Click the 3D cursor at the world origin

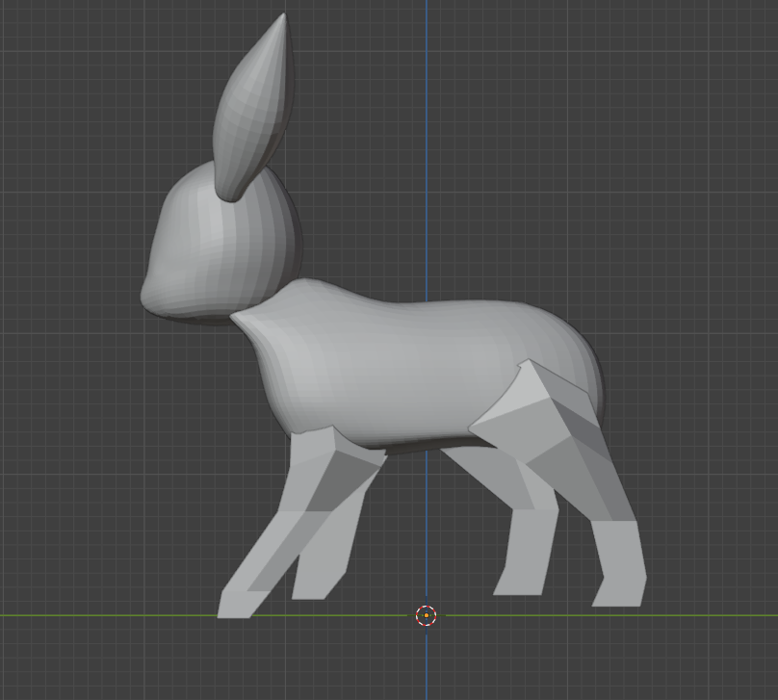pos(426,615)
